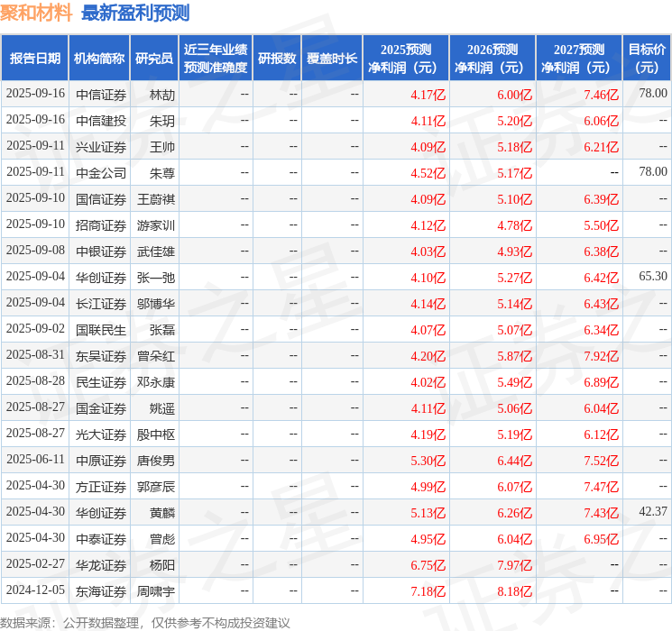Click analyst name 邬博华
Image resolution: width=672 pixels, height=631 pixels.
click(156, 304)
